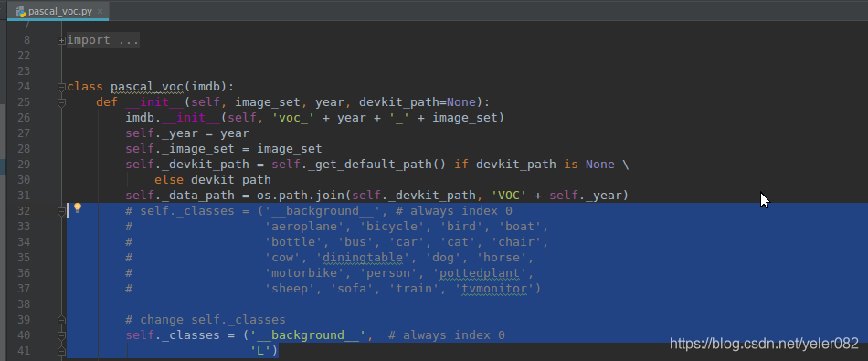
Task: Collapse the __init__ method at line 25
Action: pyautogui.click(x=61, y=102)
